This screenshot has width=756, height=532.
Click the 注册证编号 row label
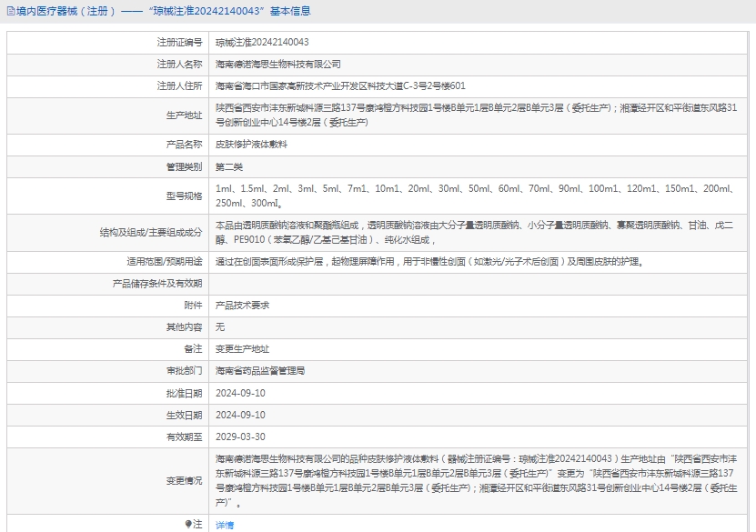[179, 43]
